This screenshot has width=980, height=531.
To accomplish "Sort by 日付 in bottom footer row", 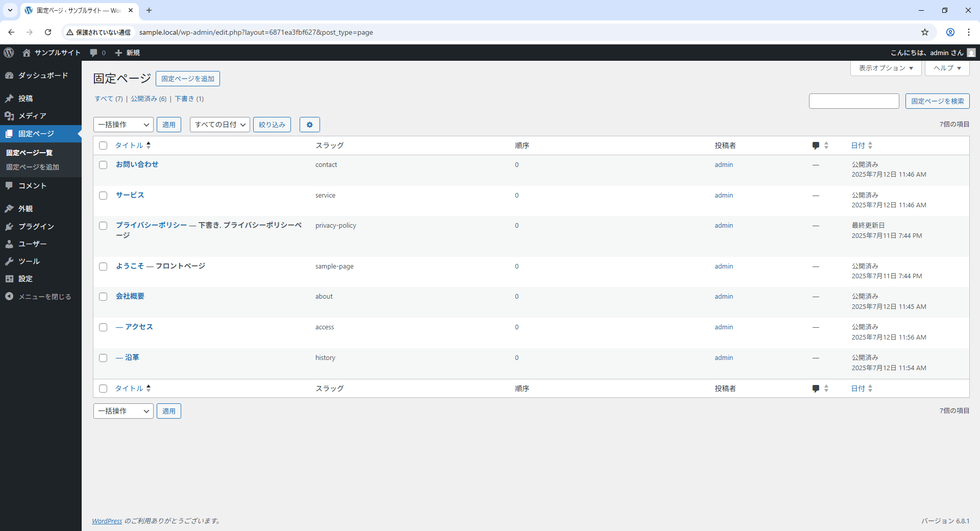I will pos(862,389).
